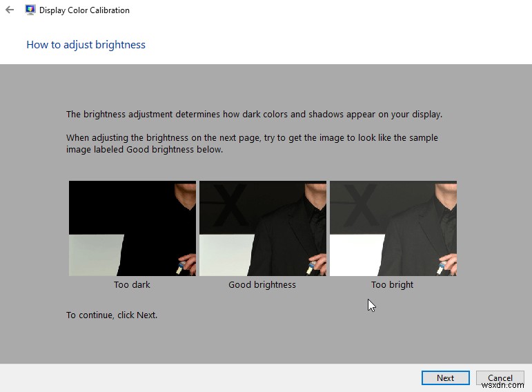
Task: Click the "Display Color Calibration" window title
Action: pyautogui.click(x=84, y=10)
